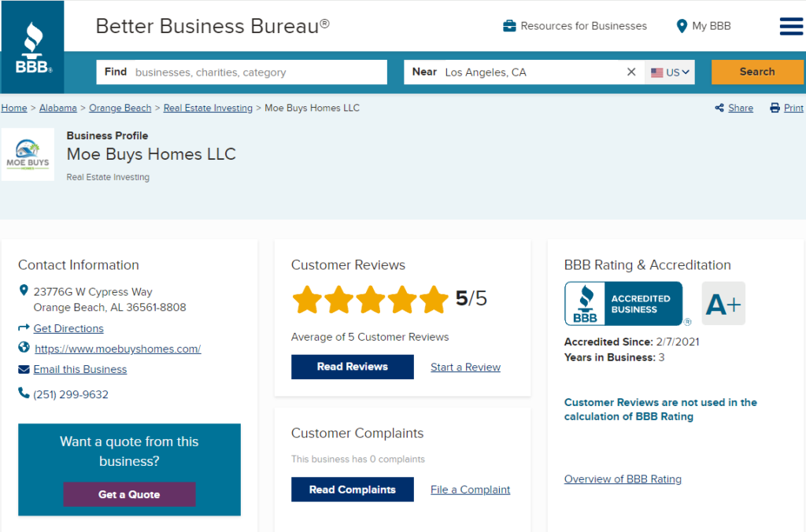Viewport: 806px width, 532px height.
Task: Click Email this Business link
Action: [x=80, y=370]
